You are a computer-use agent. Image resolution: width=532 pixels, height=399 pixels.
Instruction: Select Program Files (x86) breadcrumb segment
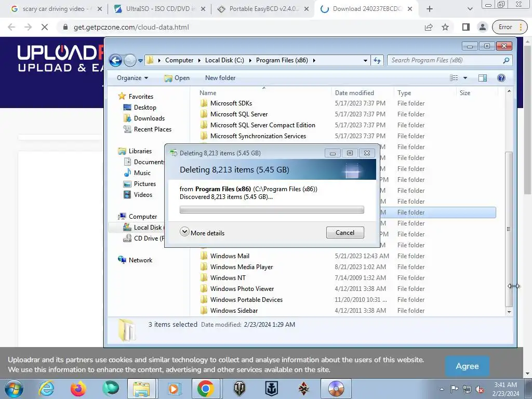coord(282,60)
